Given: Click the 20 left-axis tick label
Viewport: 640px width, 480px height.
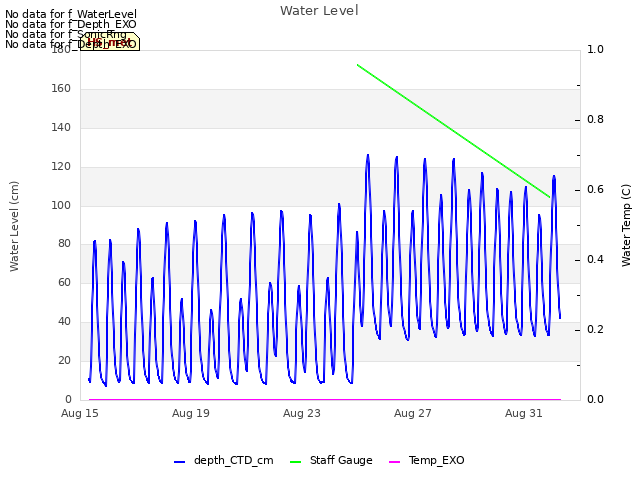Looking at the screenshot, I should pyautogui.click(x=64, y=360).
